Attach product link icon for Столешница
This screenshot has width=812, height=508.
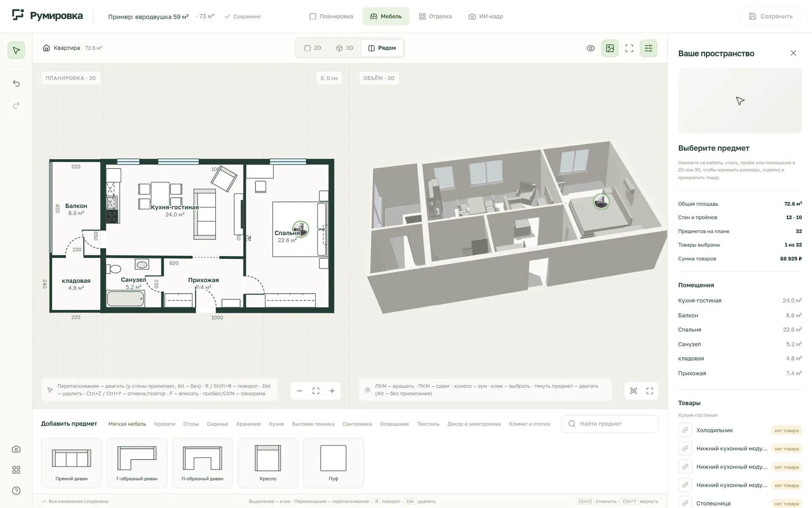click(685, 503)
